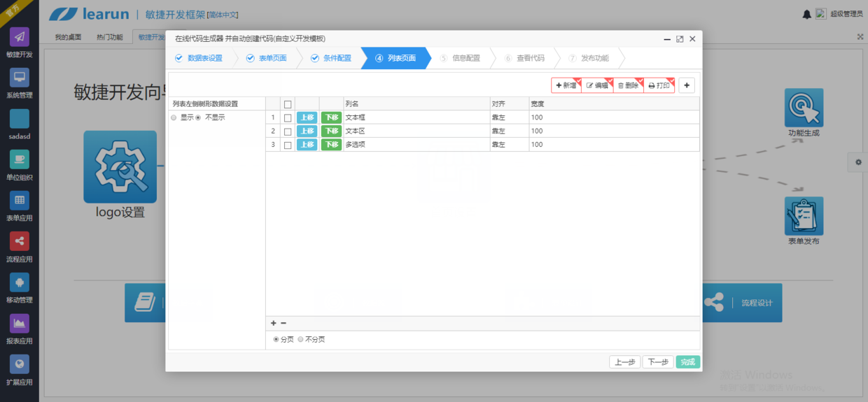Open 单位组织 sidebar icon

point(20,159)
